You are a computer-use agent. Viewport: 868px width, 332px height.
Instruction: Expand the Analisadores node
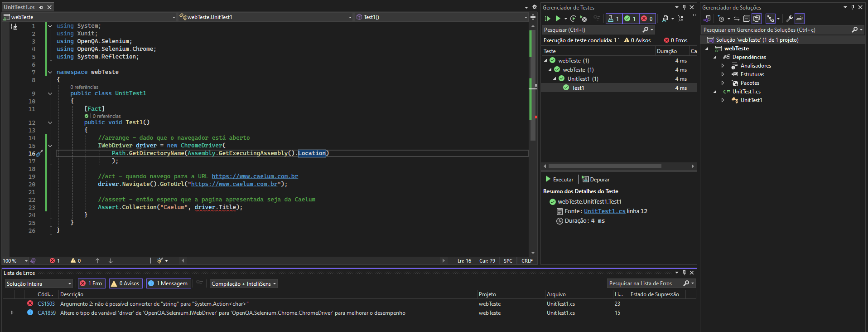coord(723,66)
